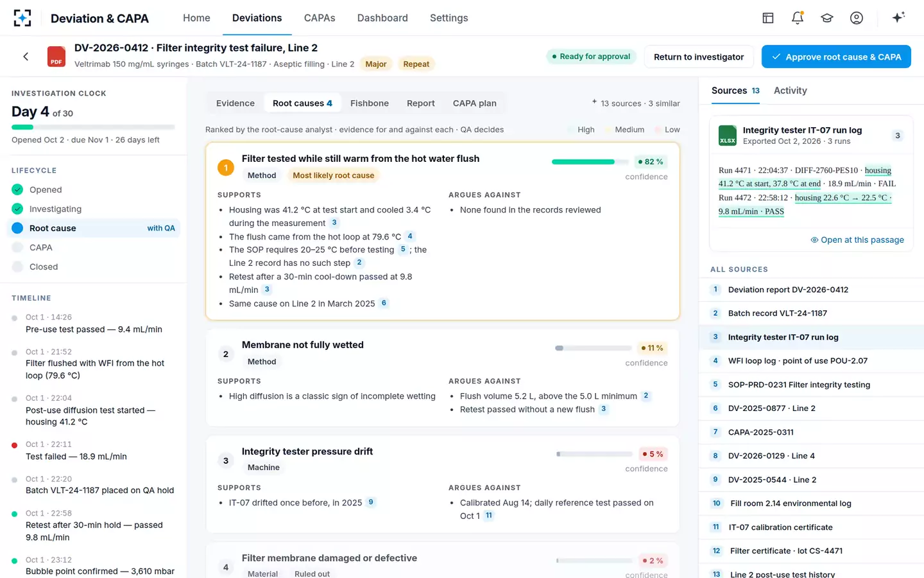Image resolution: width=924 pixels, height=578 pixels.
Task: Open source CAPA-2025-0311
Action: [811, 432]
